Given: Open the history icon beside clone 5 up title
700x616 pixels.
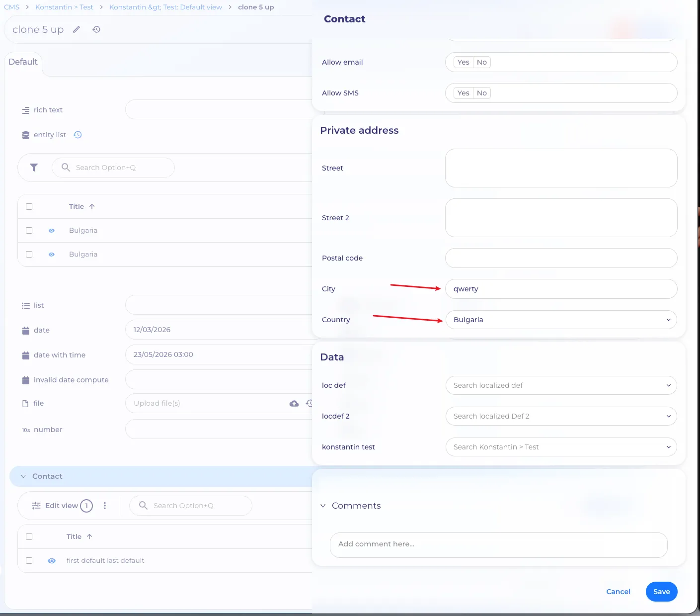Looking at the screenshot, I should pos(96,29).
